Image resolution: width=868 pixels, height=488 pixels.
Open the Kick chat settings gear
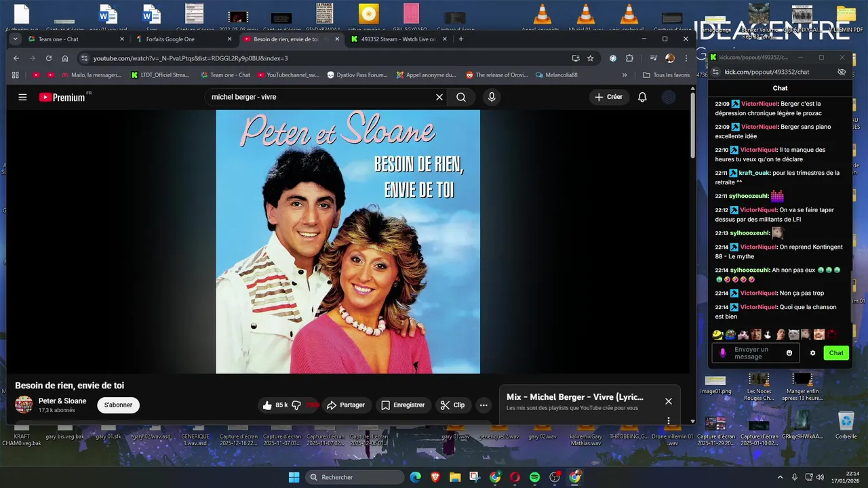[813, 352]
